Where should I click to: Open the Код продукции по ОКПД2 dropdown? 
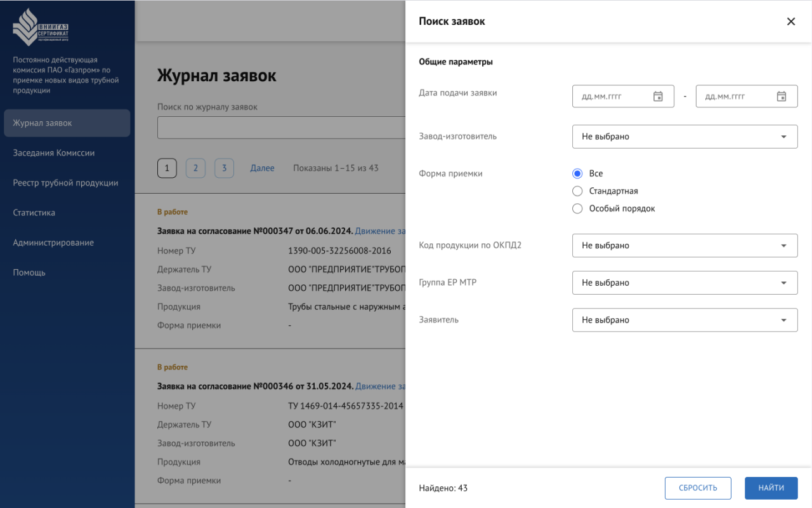click(x=684, y=246)
